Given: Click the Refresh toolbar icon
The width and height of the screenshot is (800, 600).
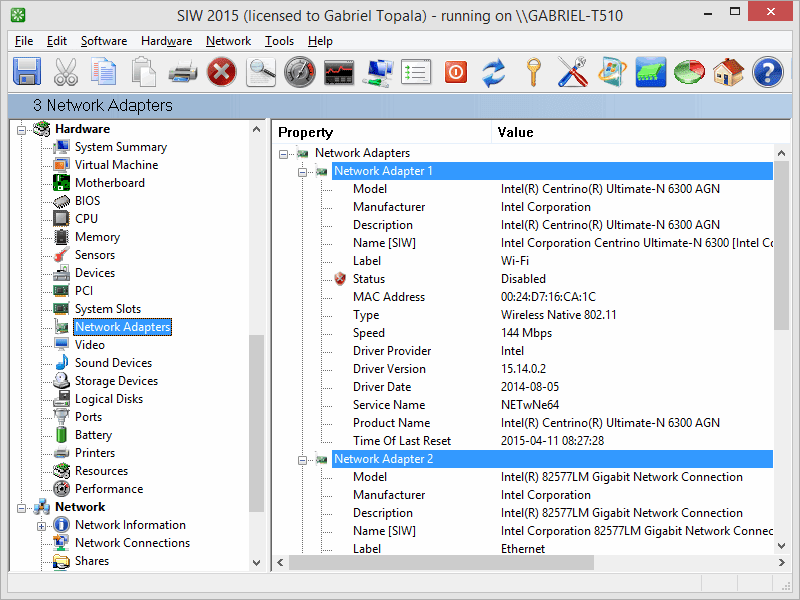Looking at the screenshot, I should [x=492, y=71].
